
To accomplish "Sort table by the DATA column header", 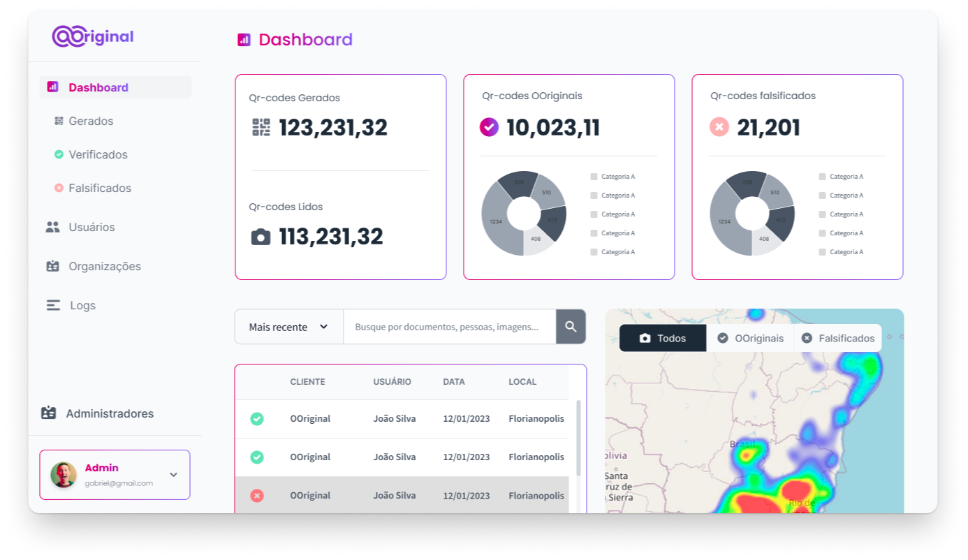I will click(454, 382).
